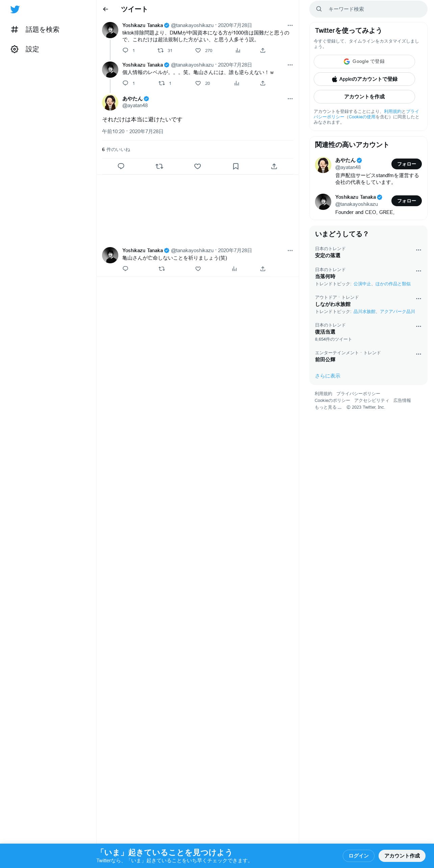View analytics of the tiktok tweet

pos(238,50)
